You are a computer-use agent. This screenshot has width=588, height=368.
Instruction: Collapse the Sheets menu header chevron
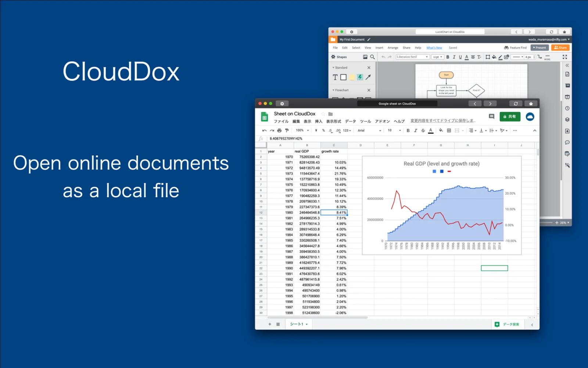535,130
